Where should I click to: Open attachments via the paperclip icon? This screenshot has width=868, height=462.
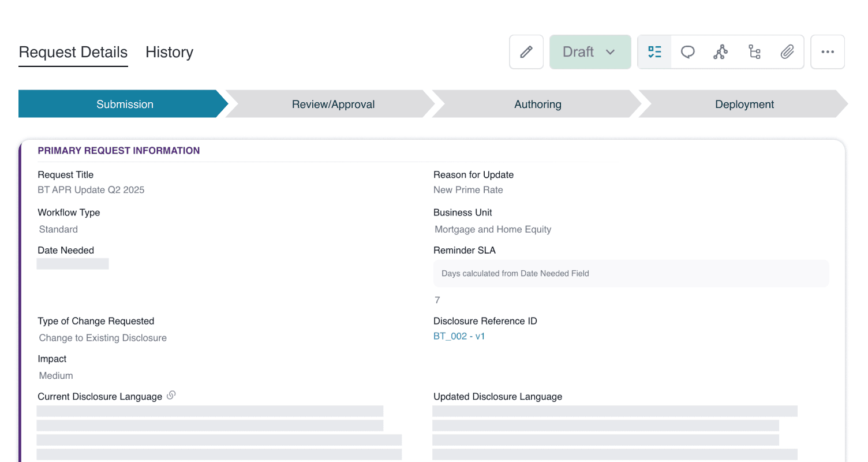point(787,52)
